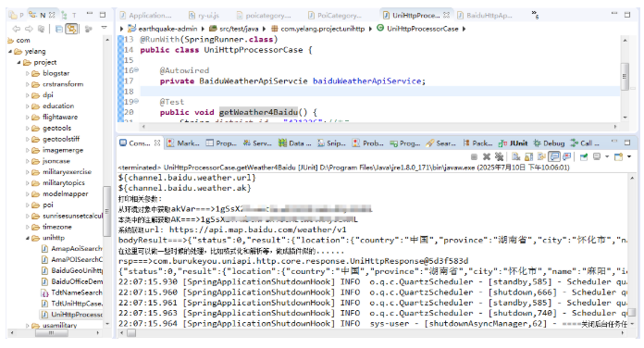Expand the poi folder
The height and width of the screenshot is (348, 644).
tap(28, 205)
